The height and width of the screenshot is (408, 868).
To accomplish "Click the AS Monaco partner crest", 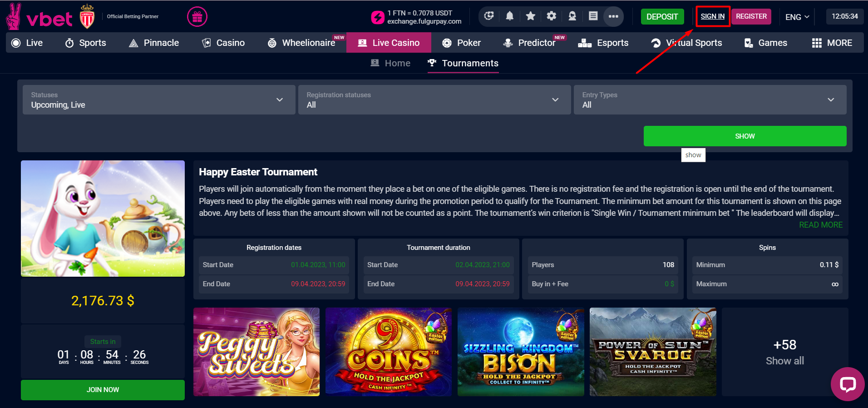I will click(x=87, y=17).
